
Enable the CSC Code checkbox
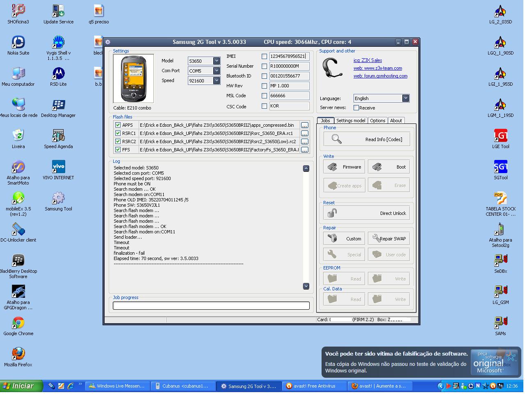(x=264, y=106)
